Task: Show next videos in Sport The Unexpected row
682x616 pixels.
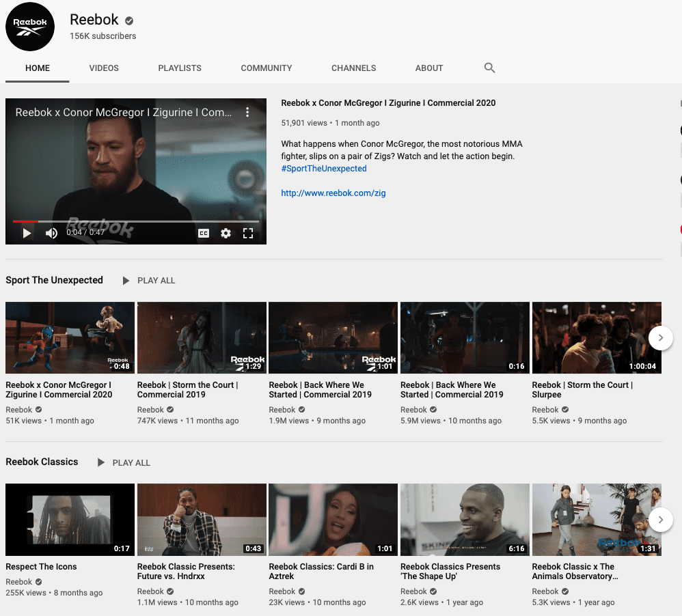Action: tap(661, 338)
